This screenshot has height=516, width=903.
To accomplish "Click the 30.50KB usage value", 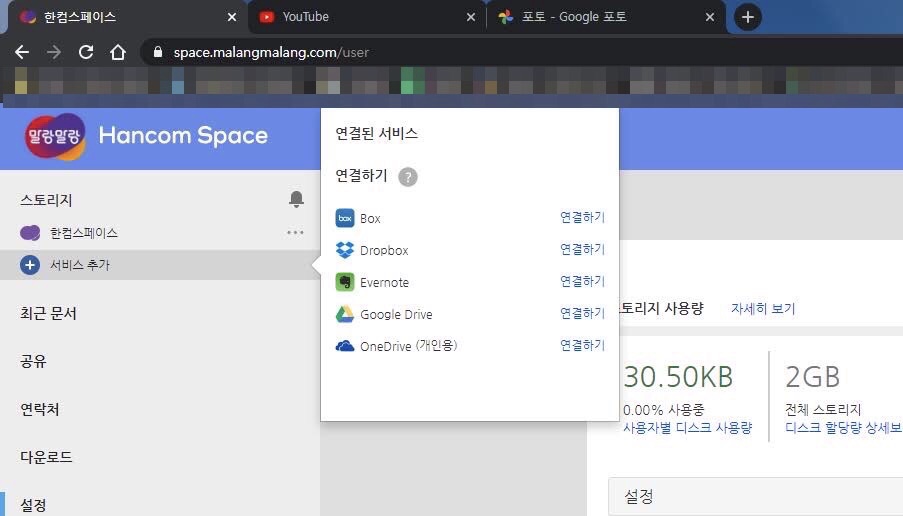I will [678, 377].
